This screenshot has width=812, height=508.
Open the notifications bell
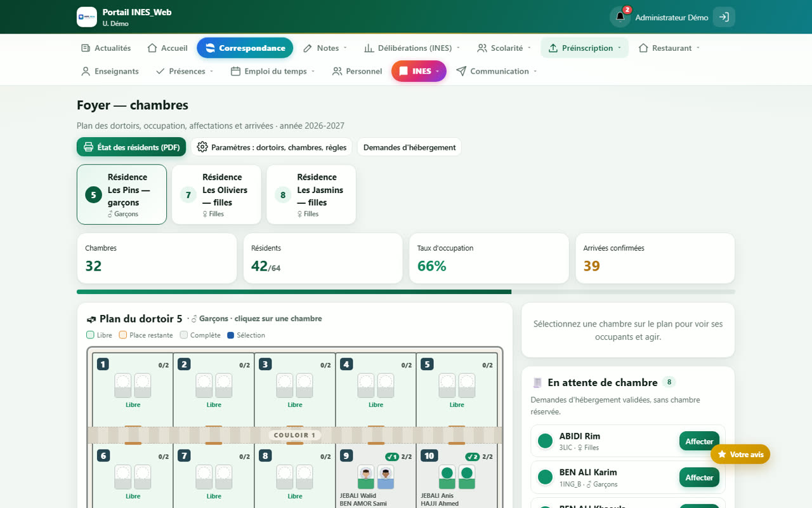coord(620,17)
